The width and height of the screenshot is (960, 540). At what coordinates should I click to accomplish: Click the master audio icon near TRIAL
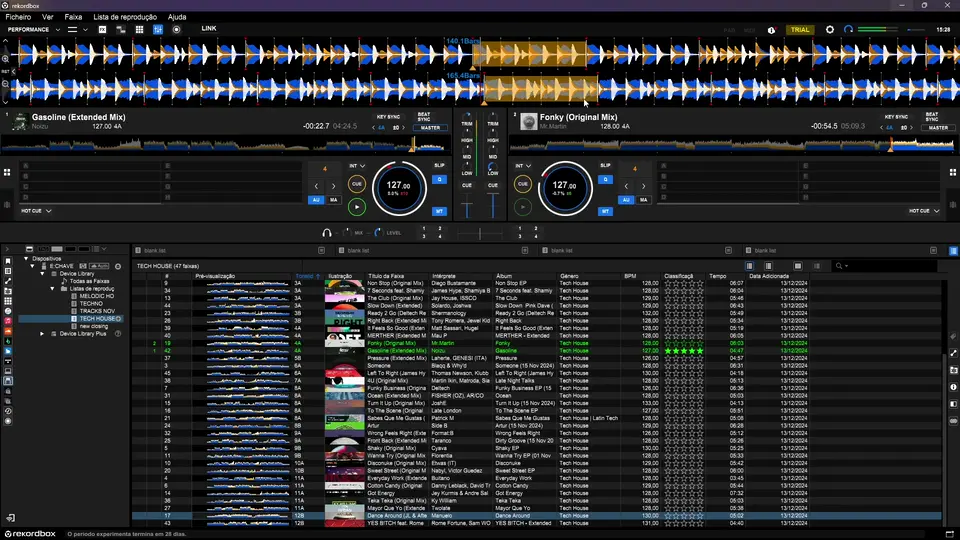click(772, 29)
